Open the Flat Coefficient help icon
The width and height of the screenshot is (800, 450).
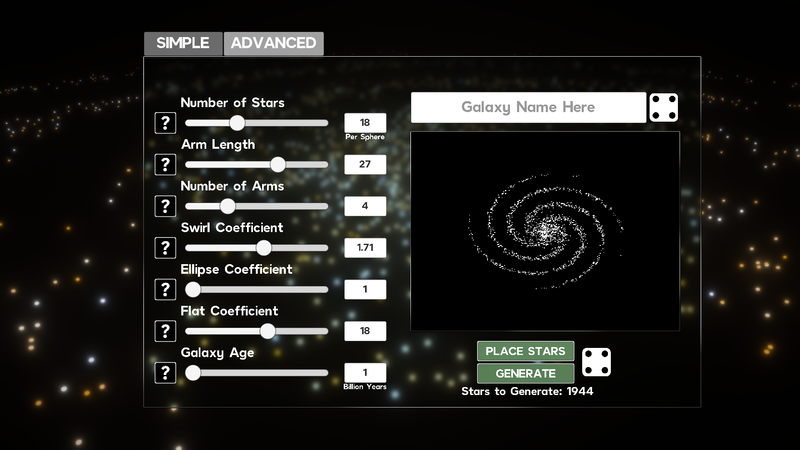coord(166,331)
